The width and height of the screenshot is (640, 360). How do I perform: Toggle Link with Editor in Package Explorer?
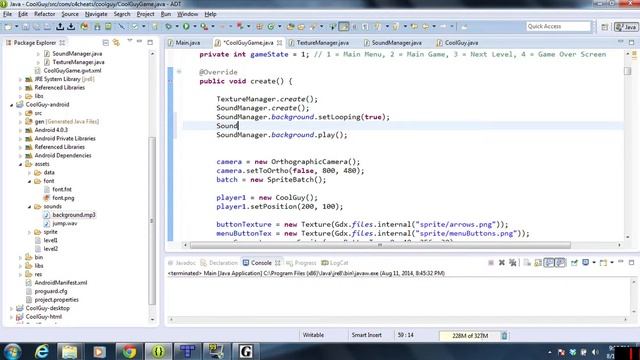pyautogui.click(x=116, y=42)
